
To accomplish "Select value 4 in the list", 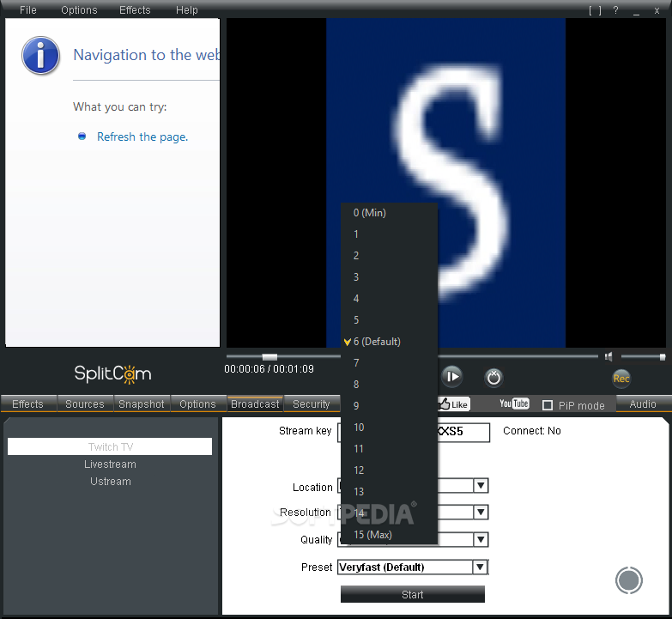I will pyautogui.click(x=389, y=299).
